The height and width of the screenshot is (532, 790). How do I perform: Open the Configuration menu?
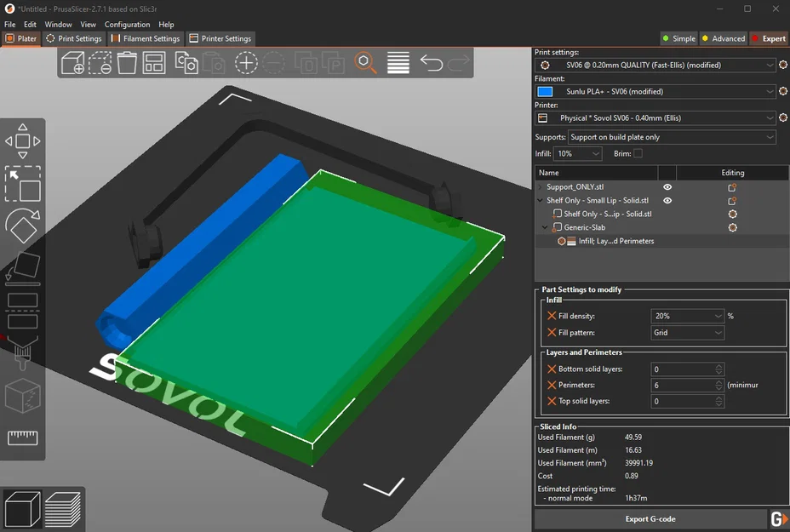pos(127,24)
